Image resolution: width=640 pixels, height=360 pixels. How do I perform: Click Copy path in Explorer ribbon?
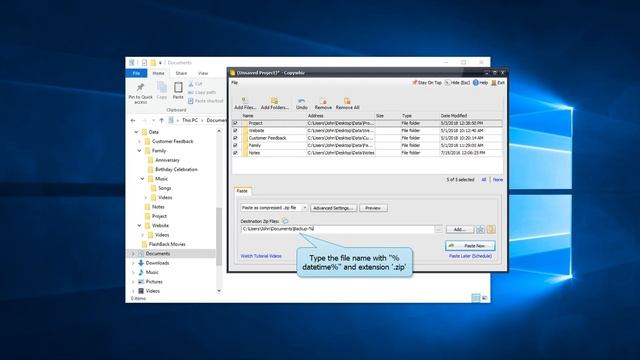(202, 92)
